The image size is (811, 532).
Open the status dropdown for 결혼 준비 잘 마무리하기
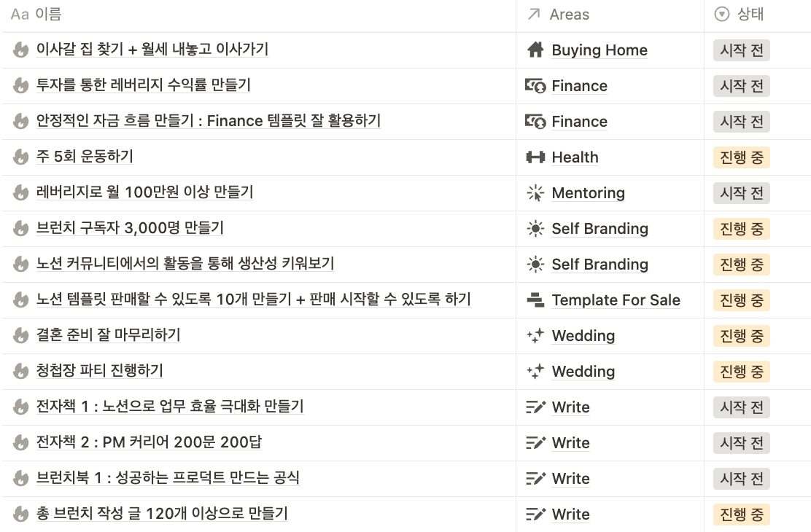(740, 336)
